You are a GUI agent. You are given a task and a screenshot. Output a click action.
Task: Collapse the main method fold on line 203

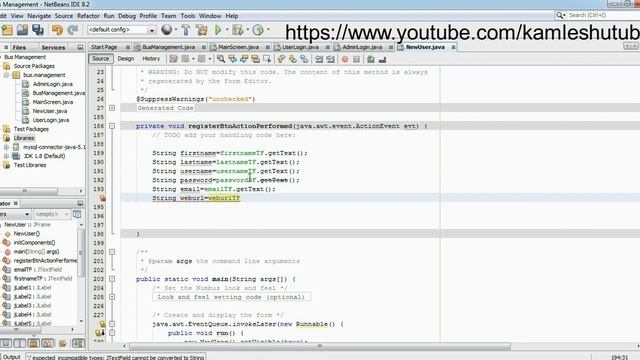point(112,279)
